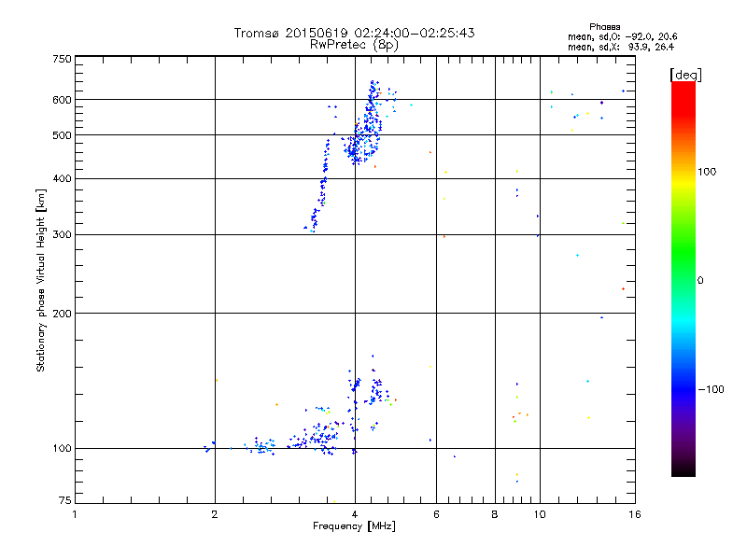Click x-axis tick value '8'
747x560 pixels.
495,514
